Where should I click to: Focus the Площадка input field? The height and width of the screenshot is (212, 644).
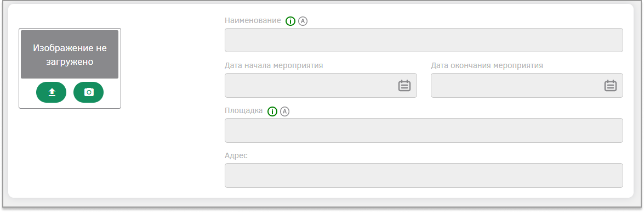(424, 131)
